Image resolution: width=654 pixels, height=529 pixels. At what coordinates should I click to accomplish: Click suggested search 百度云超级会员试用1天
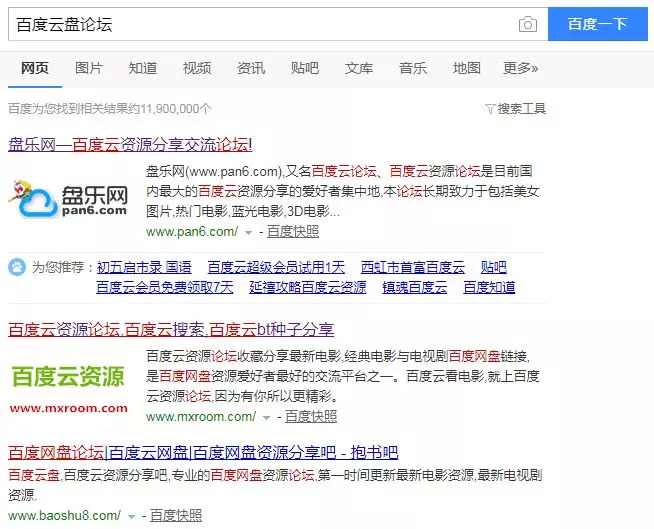[276, 267]
